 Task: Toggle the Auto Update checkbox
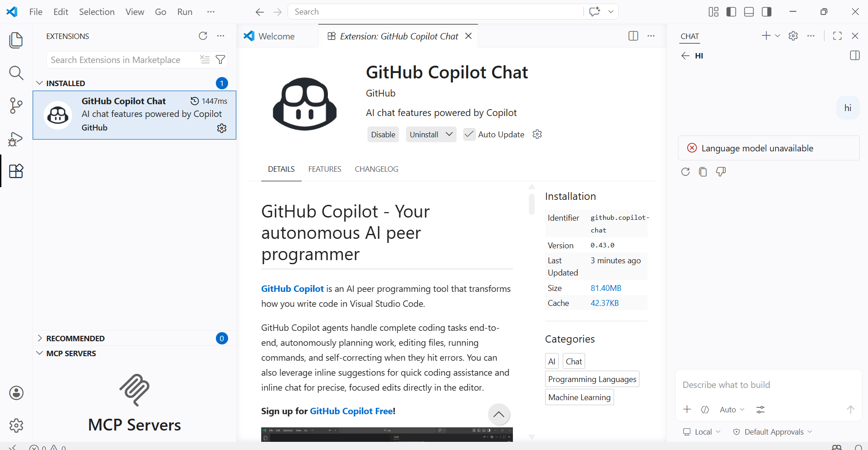point(469,134)
